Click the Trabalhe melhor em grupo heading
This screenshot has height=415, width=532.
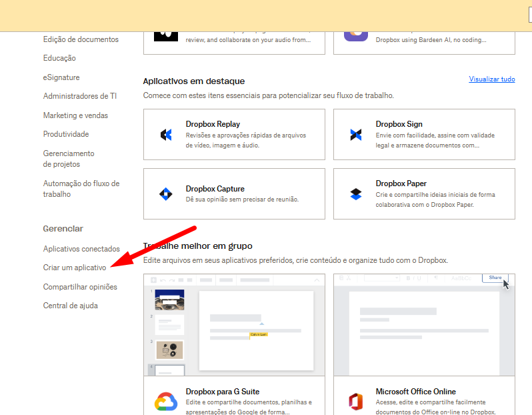(198, 246)
